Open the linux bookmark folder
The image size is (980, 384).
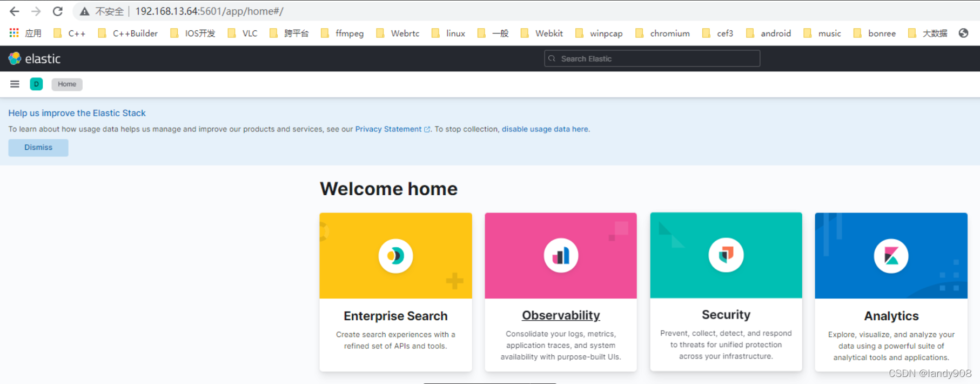(x=448, y=33)
